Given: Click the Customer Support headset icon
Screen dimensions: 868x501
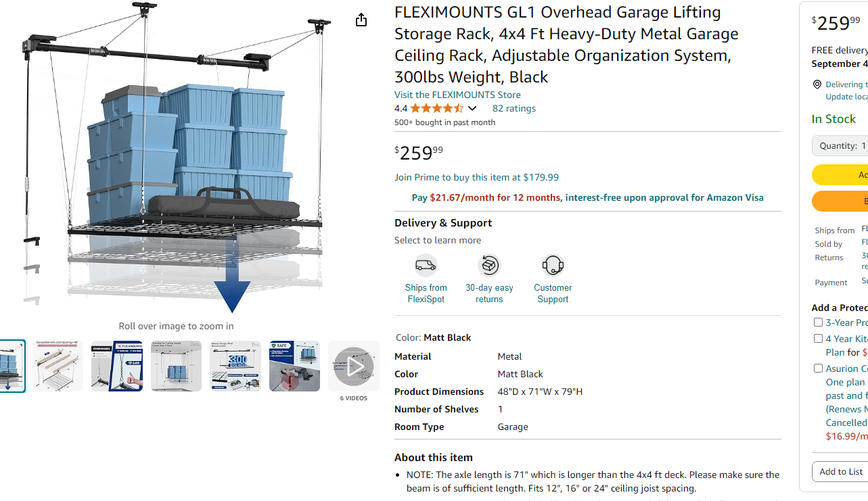Looking at the screenshot, I should [553, 265].
